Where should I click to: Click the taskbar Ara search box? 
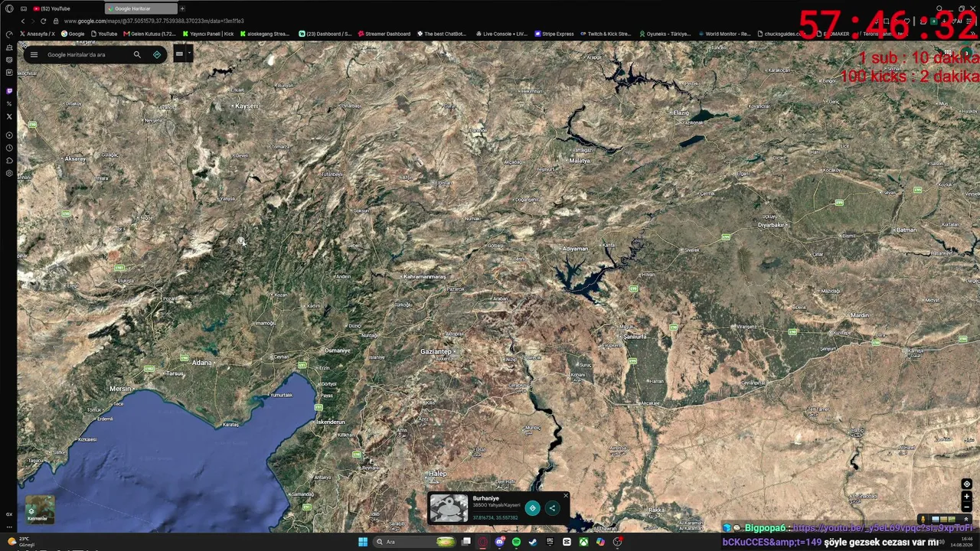415,542
